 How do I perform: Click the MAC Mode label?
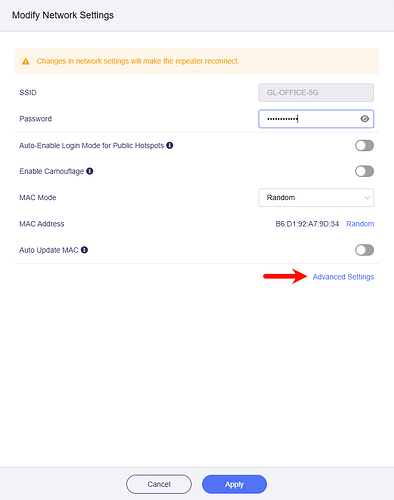[38, 197]
